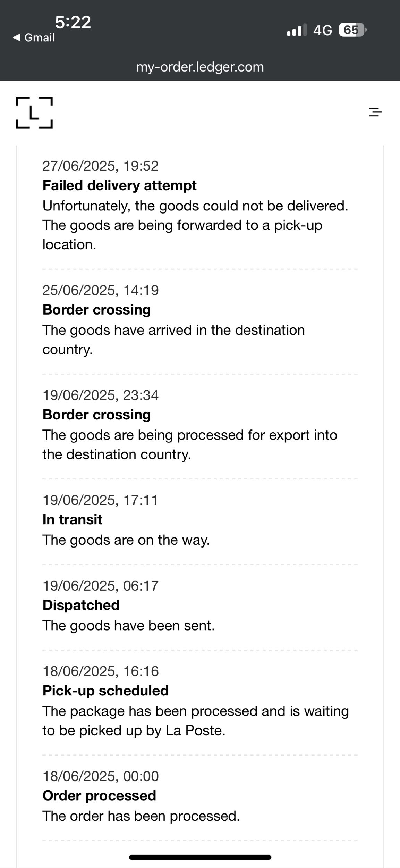
Task: Tap the iOS home indicator bar
Action: 200,857
